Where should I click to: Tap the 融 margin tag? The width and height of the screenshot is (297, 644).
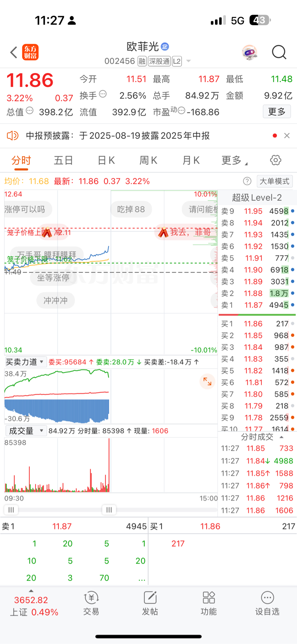[x=142, y=61]
